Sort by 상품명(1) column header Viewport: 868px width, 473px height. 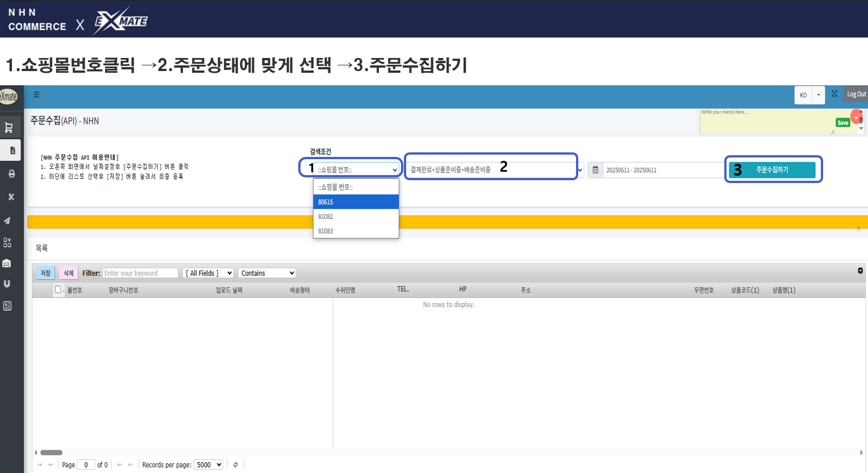point(784,290)
